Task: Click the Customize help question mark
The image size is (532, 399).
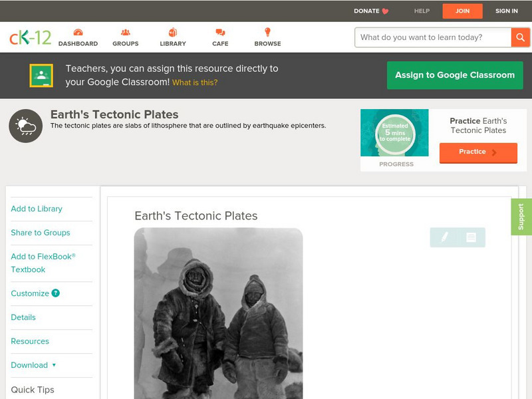Action: click(55, 293)
